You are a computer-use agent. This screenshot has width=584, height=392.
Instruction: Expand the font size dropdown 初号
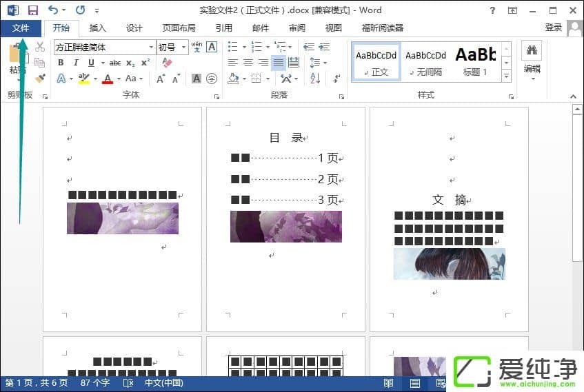click(x=183, y=47)
